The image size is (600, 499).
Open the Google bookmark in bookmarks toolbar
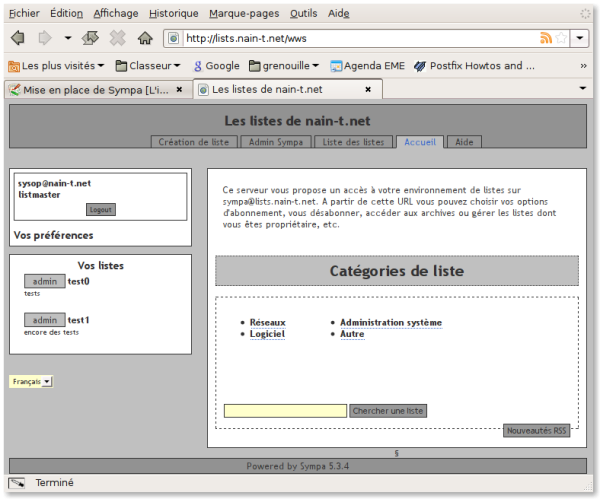pyautogui.click(x=215, y=66)
